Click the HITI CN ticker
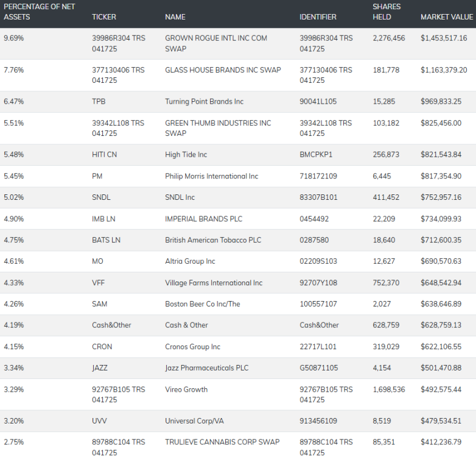Viewport: 476px width, 457px height. coord(104,155)
